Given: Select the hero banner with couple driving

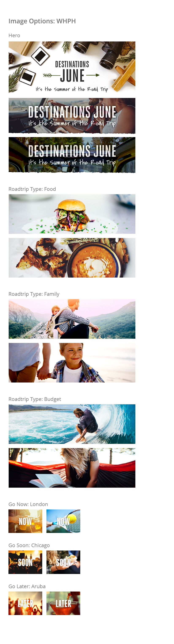Looking at the screenshot, I should [72, 116].
